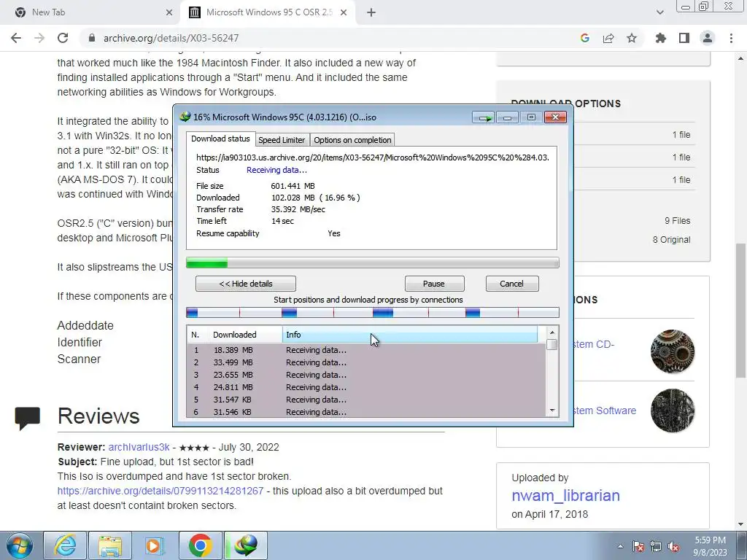Click the Hide details button
747x560 pixels.
click(246, 284)
